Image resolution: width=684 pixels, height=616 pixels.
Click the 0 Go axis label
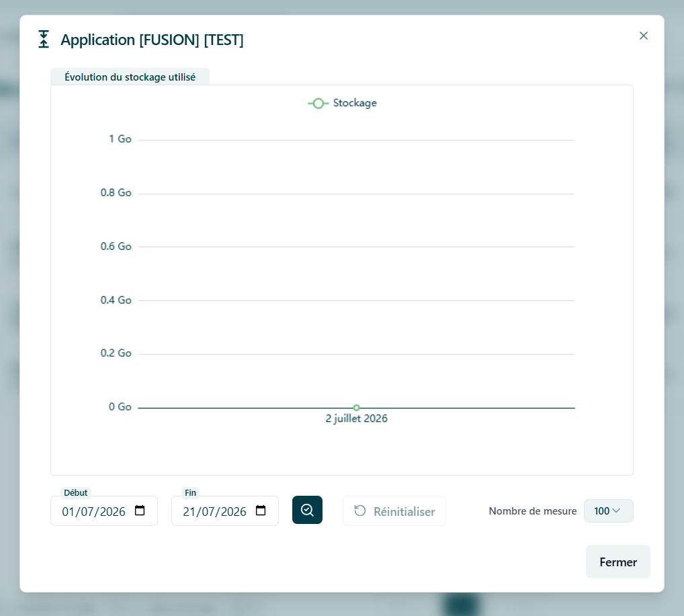click(120, 406)
